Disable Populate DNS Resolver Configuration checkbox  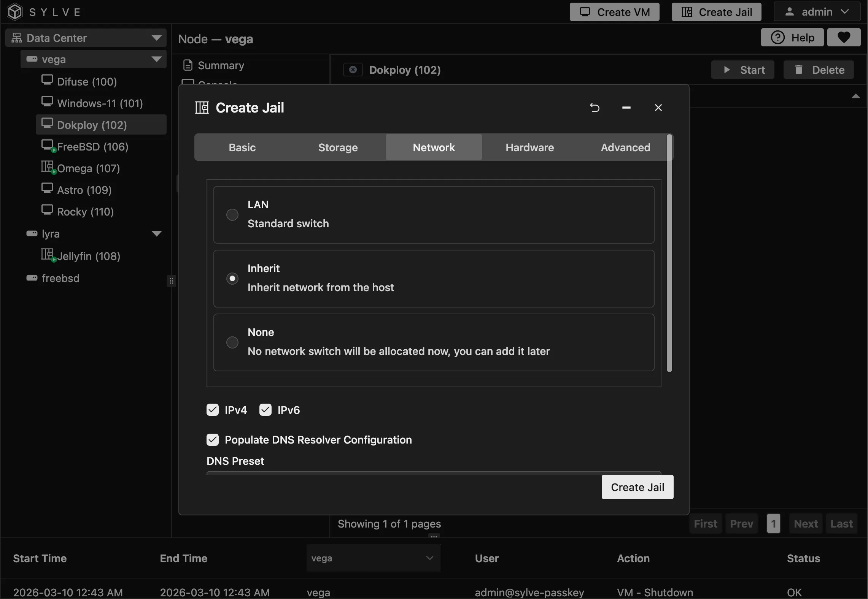(x=213, y=440)
